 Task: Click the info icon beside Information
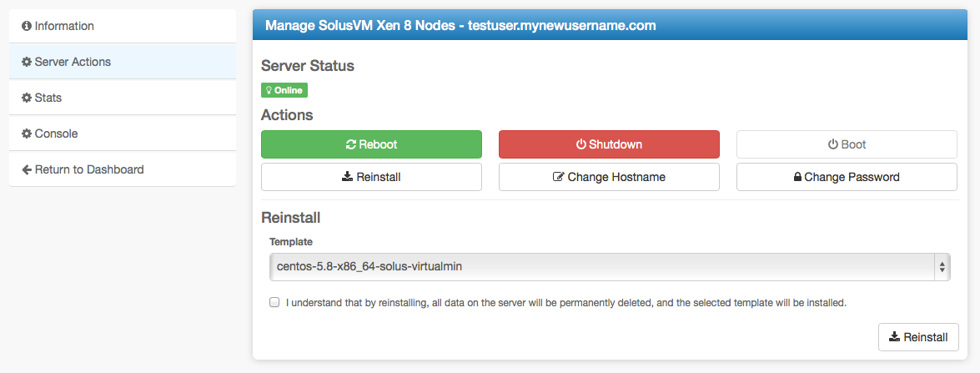(27, 26)
